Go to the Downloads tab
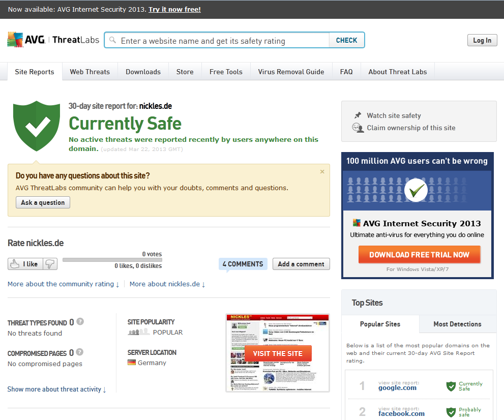The image size is (504, 420). (x=143, y=72)
